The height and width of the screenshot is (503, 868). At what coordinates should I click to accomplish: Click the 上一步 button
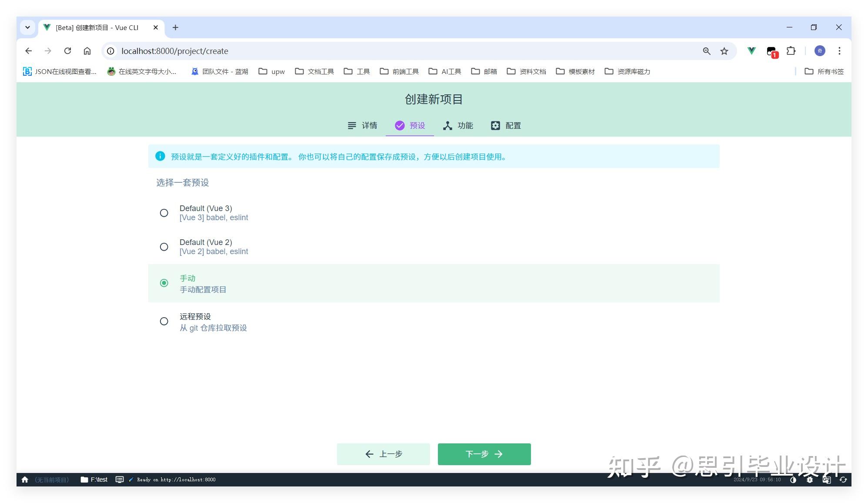(x=383, y=454)
